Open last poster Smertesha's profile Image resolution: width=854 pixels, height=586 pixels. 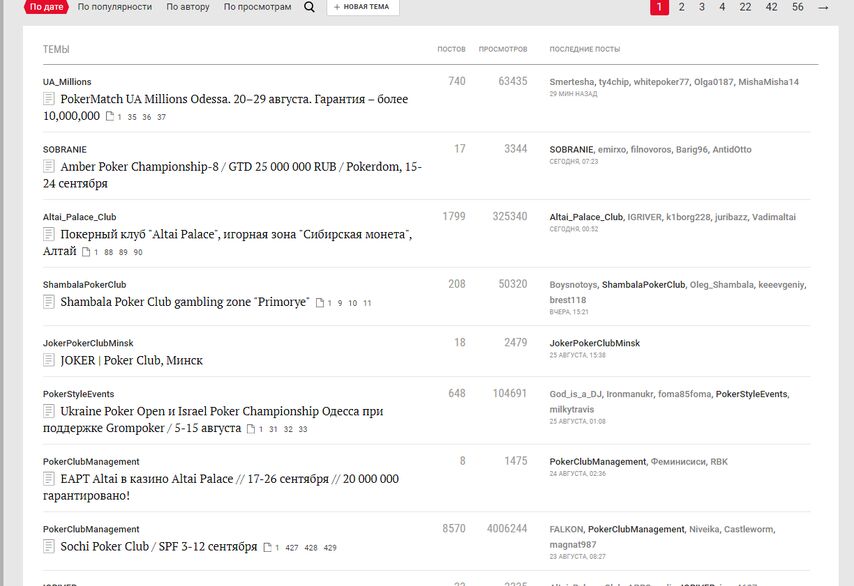pos(572,82)
